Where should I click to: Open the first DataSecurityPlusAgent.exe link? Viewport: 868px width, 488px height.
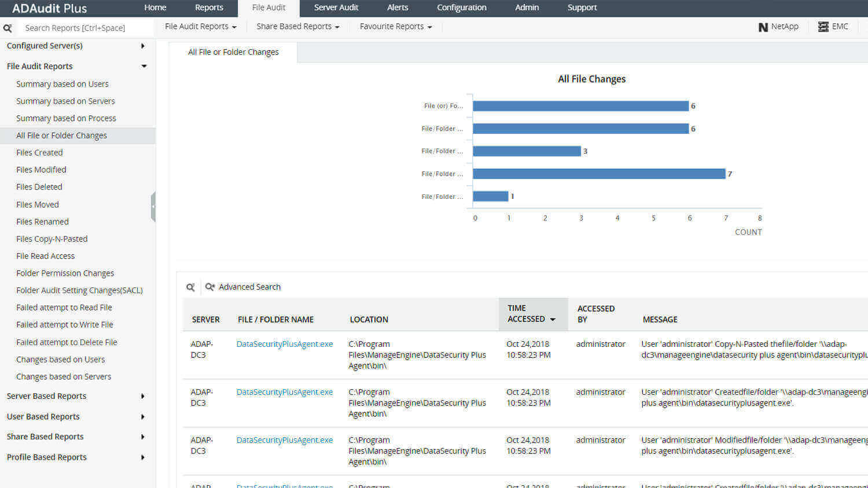point(284,344)
